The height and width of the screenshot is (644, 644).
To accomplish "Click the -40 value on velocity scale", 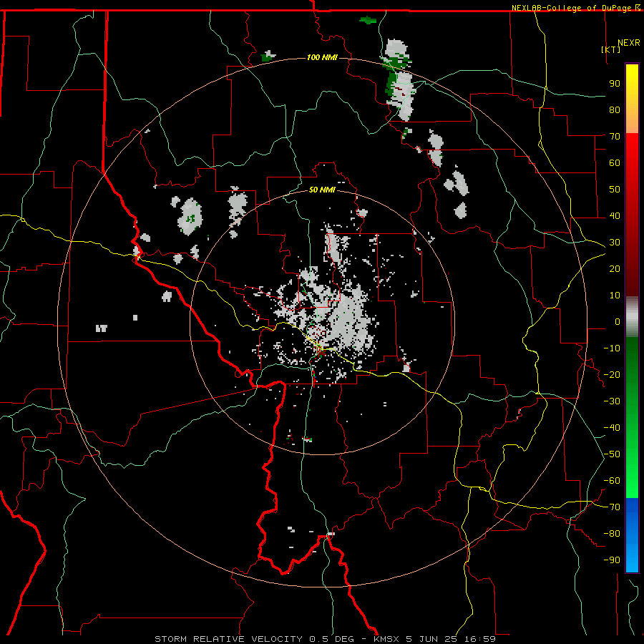I will tap(612, 428).
